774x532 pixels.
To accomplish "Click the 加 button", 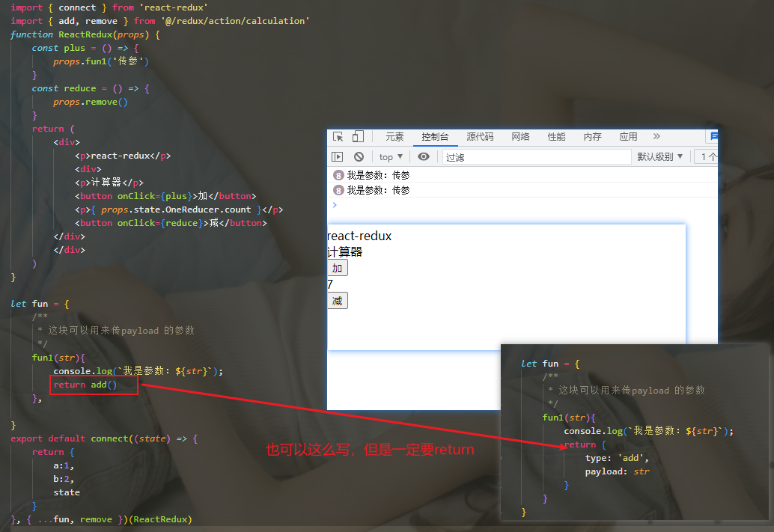I will pyautogui.click(x=338, y=268).
